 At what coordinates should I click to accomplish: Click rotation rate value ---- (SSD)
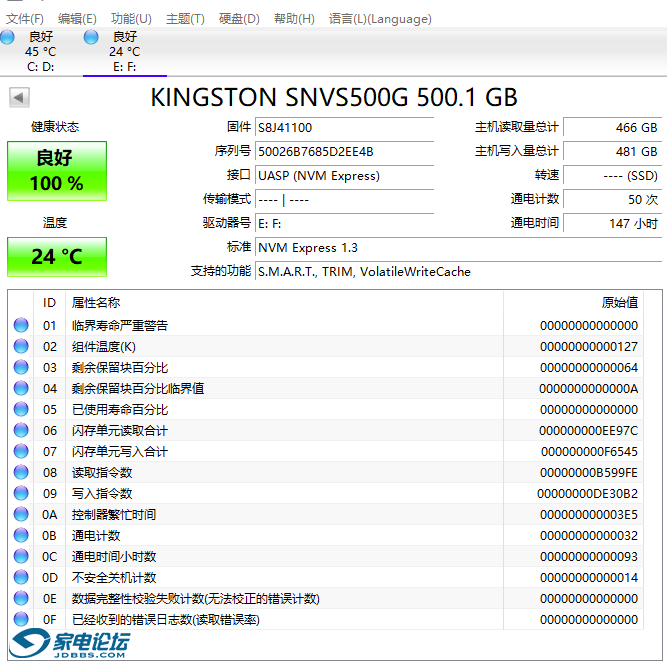click(612, 175)
